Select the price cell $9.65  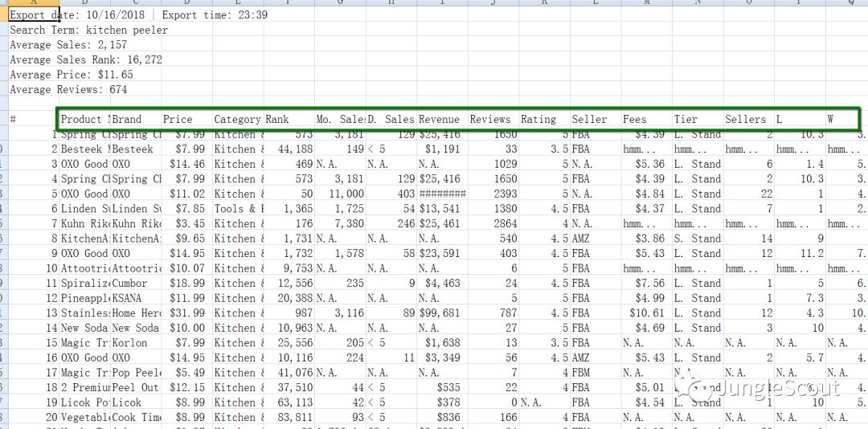pos(186,239)
